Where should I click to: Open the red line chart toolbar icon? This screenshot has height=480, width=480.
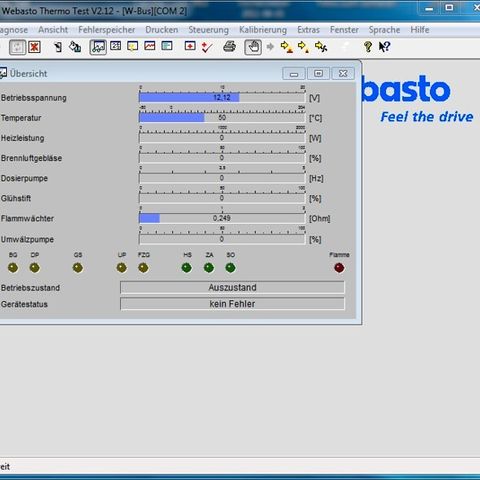click(x=150, y=46)
